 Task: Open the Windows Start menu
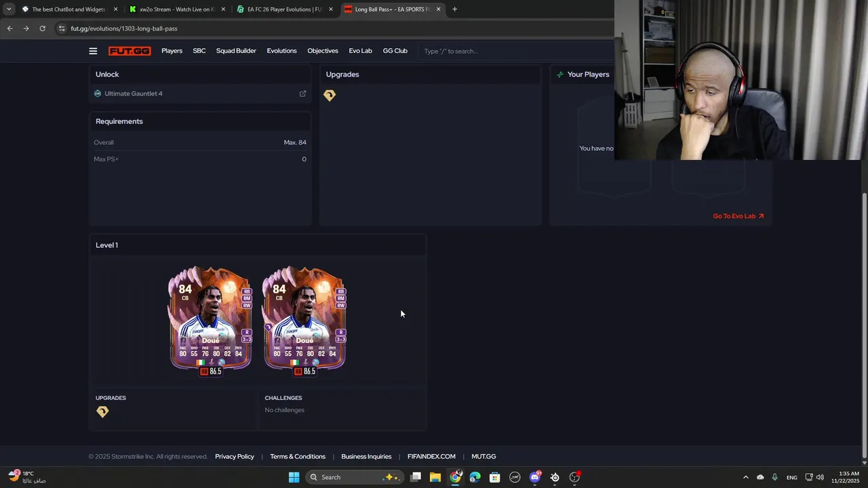(x=294, y=477)
